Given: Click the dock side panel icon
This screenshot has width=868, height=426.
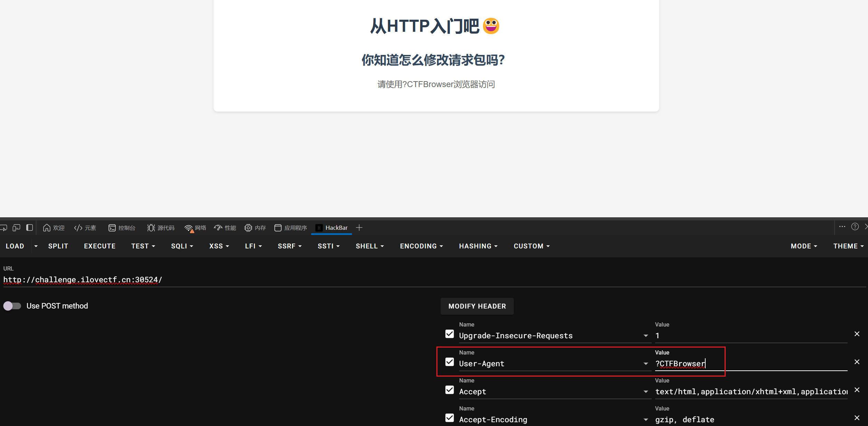Looking at the screenshot, I should (x=30, y=228).
